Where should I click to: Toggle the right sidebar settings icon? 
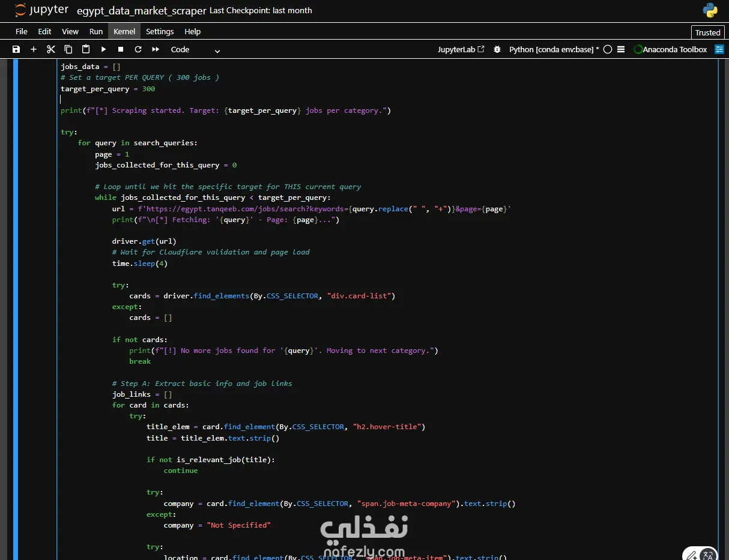tap(719, 49)
